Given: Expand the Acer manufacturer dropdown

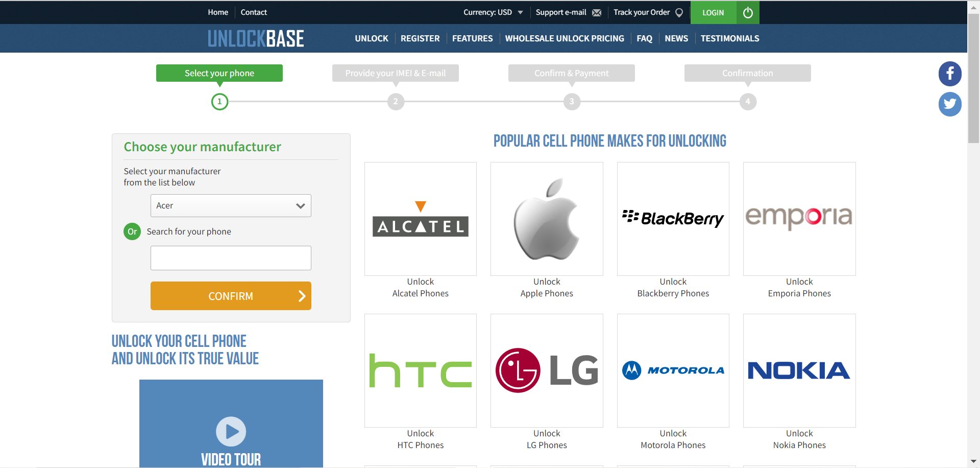Looking at the screenshot, I should click(231, 205).
